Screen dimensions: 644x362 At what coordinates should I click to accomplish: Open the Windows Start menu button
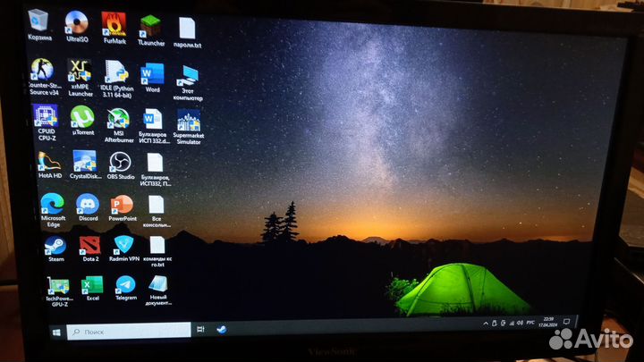pos(56,331)
